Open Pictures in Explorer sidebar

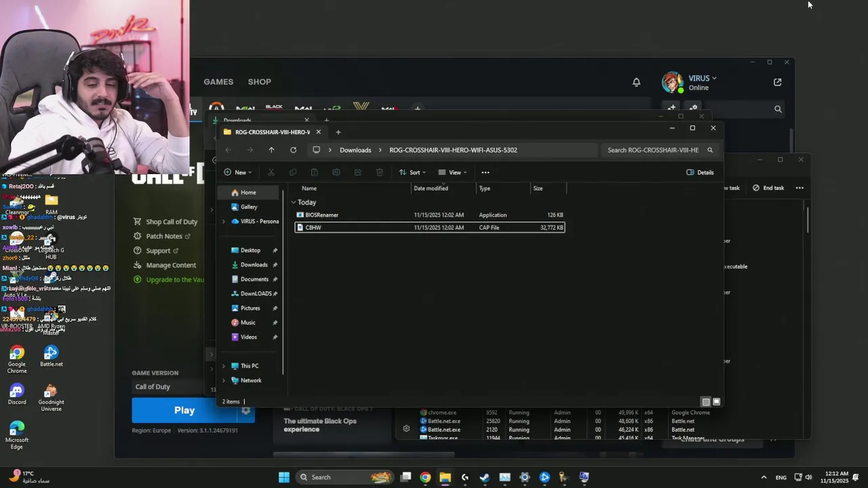(250, 308)
